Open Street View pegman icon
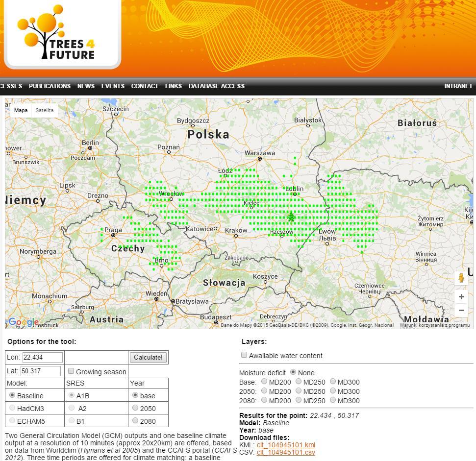The width and height of the screenshot is (476, 461). point(461,278)
